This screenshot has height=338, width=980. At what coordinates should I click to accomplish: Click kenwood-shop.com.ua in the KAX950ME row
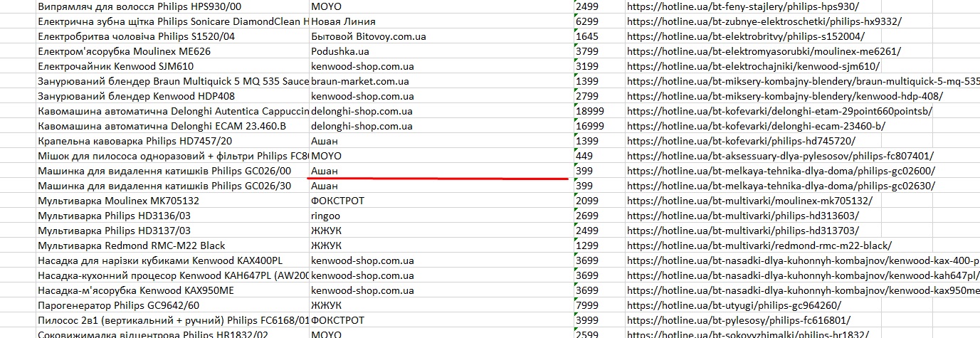click(441, 290)
